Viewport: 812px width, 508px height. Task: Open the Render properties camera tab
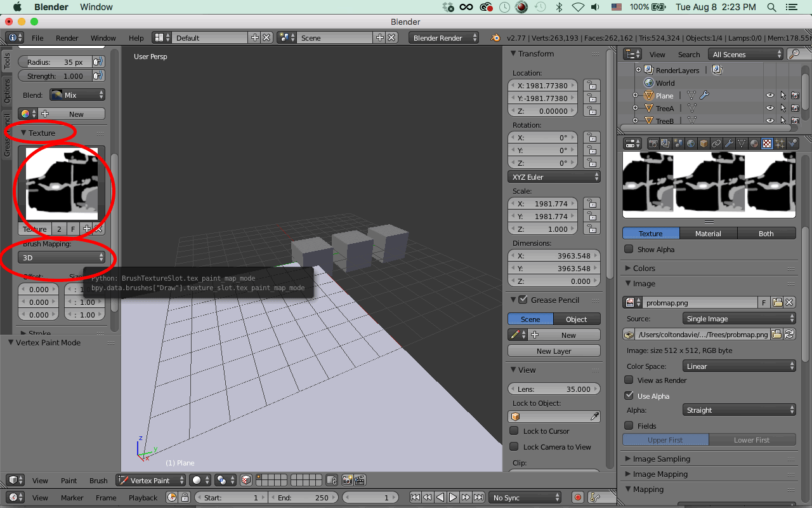tap(653, 144)
